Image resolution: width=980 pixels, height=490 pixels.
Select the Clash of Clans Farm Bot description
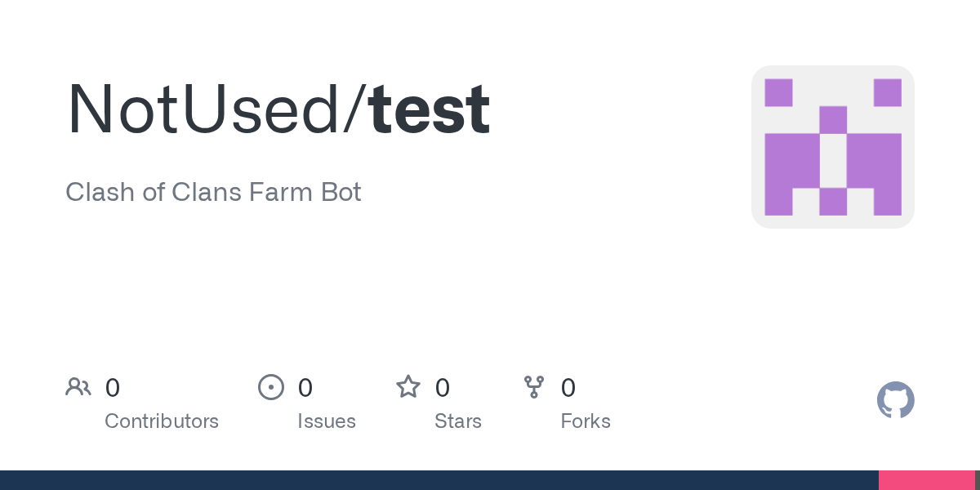pyautogui.click(x=213, y=193)
